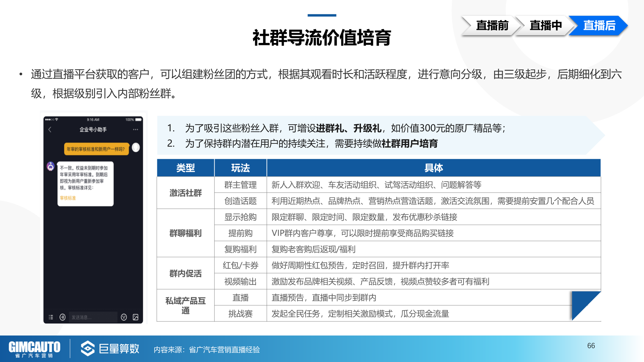Click the slide title 社群导流价值培育
The width and height of the screenshot is (644, 362).
322,37
